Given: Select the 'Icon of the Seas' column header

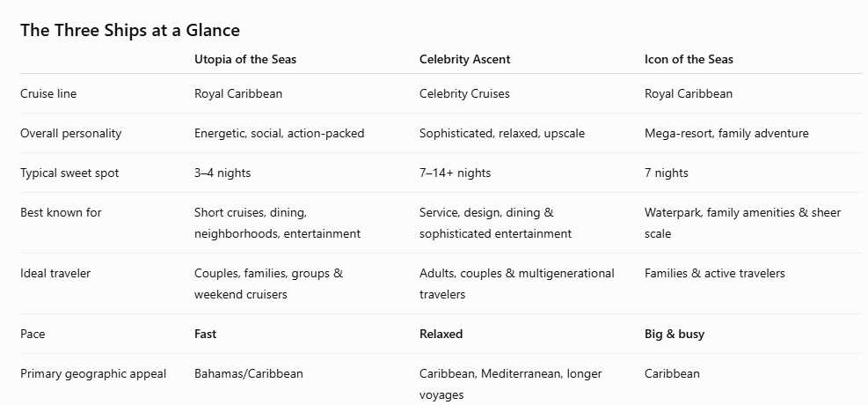Looking at the screenshot, I should (689, 59).
